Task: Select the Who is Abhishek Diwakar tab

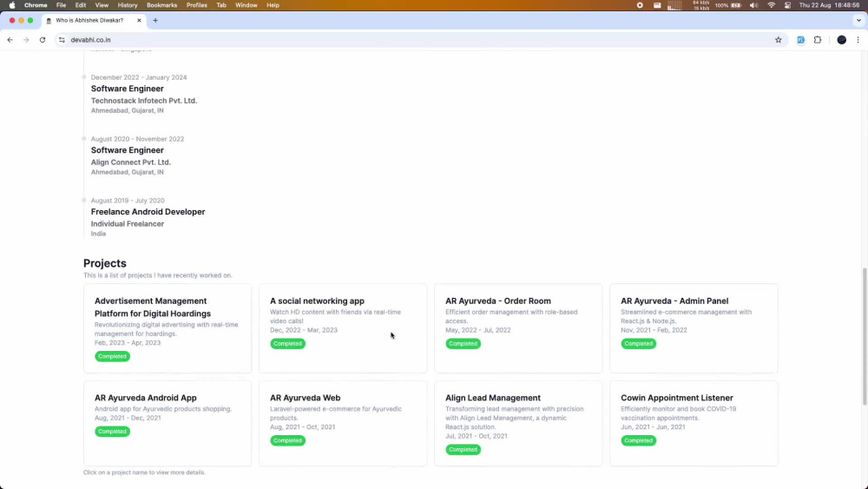Action: click(x=93, y=21)
